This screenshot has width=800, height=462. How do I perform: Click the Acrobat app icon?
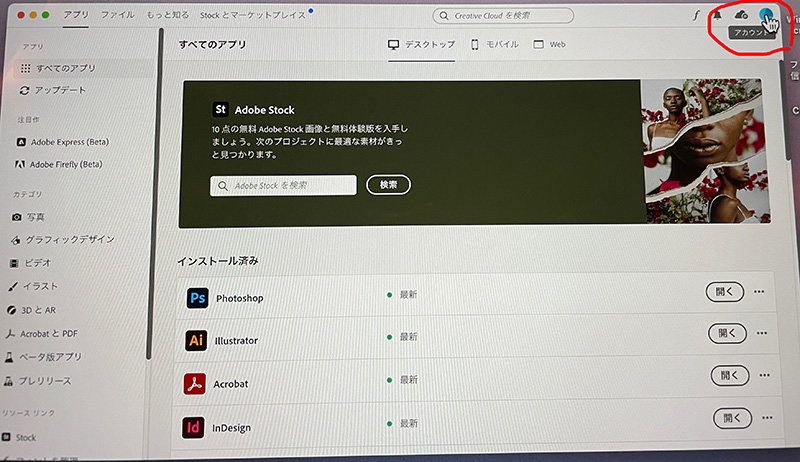coord(194,384)
